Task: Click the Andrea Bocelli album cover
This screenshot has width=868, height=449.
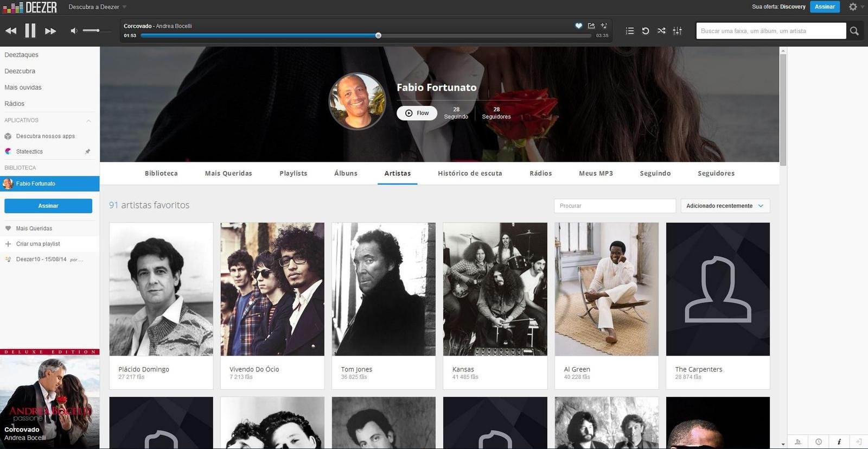Action: coord(49,399)
